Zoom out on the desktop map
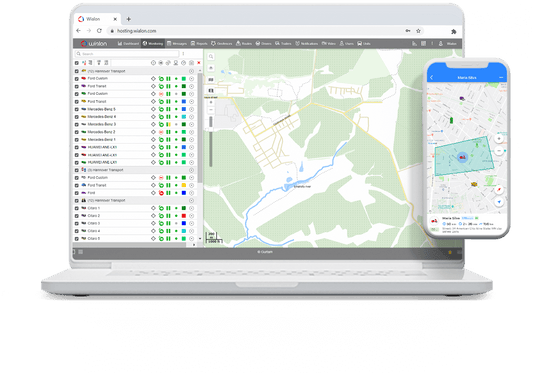The image size is (533, 373). click(211, 110)
